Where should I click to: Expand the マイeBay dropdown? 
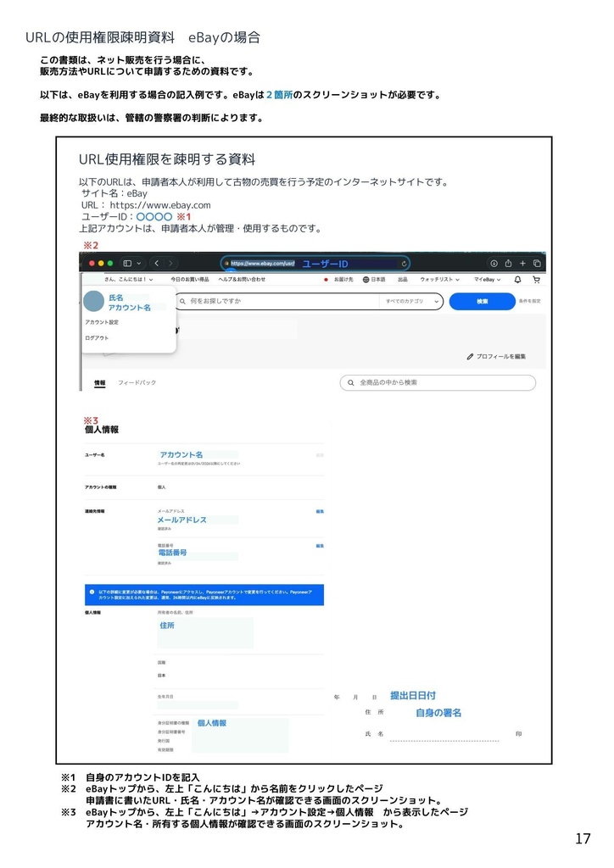point(487,280)
